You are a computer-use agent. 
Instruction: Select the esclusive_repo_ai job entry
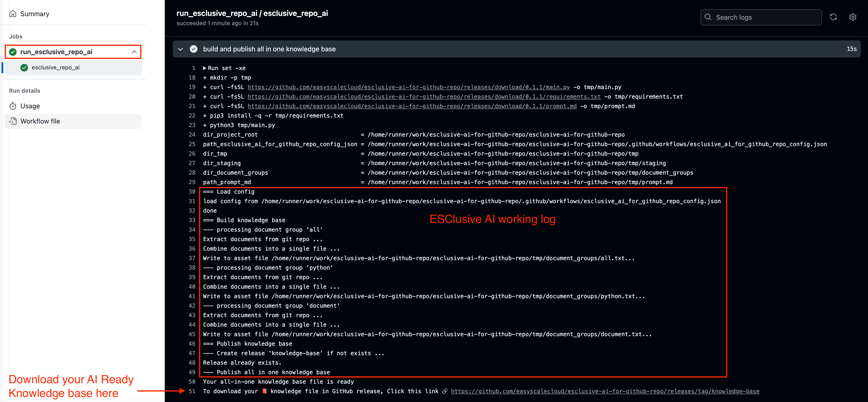pos(56,67)
